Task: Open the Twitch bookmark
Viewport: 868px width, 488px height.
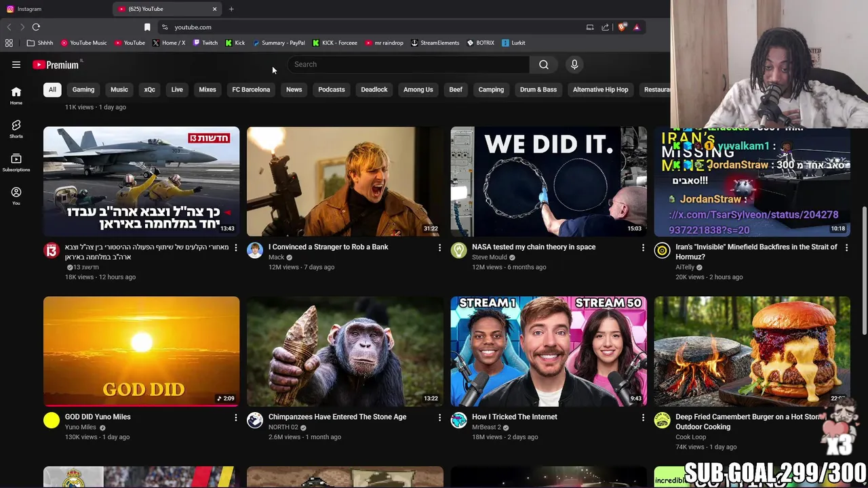Action: point(205,43)
